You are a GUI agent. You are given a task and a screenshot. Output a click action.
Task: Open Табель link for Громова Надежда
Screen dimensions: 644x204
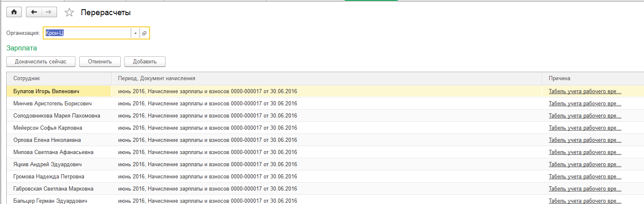coord(585,176)
